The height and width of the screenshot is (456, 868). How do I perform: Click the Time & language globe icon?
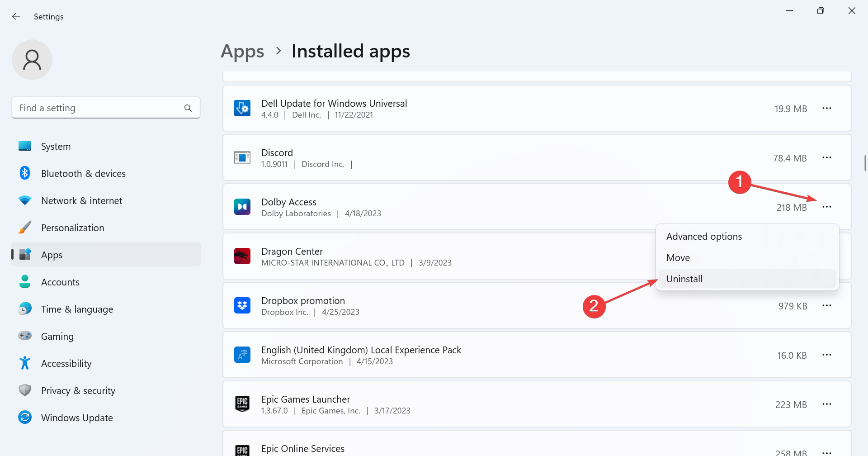click(25, 309)
